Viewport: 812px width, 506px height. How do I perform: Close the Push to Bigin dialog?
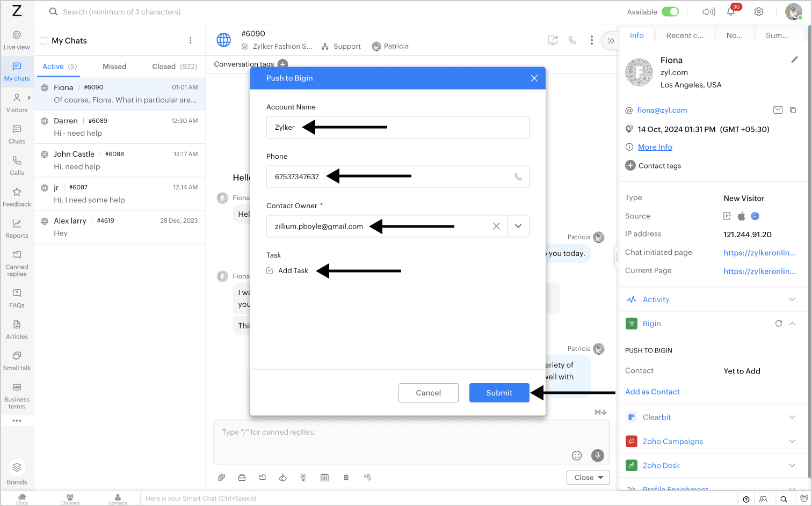pyautogui.click(x=534, y=78)
